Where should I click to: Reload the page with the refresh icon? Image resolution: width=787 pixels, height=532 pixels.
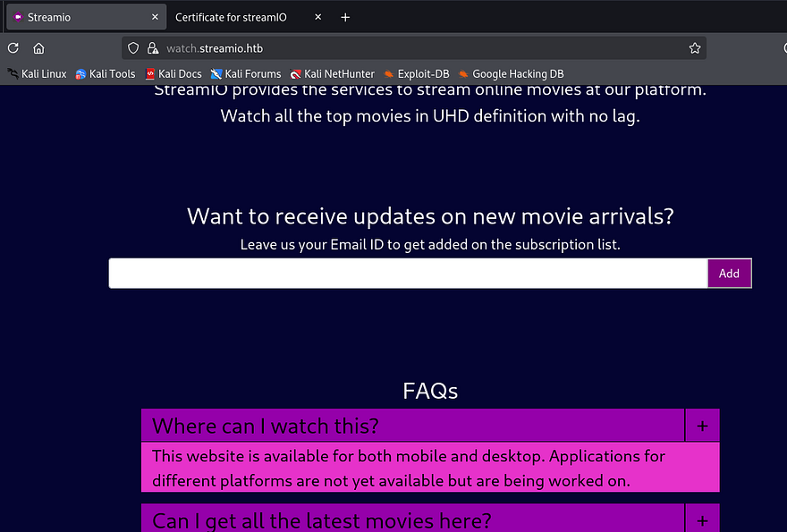13,48
